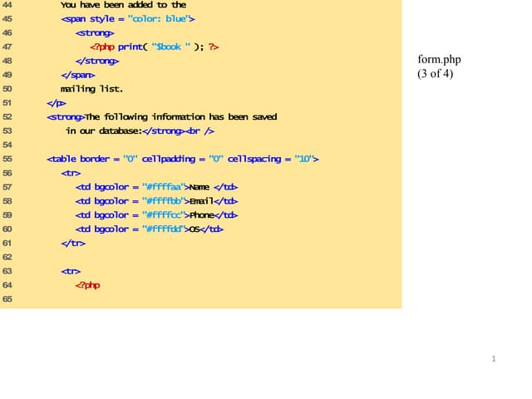Image resolution: width=532 pixels, height=399 pixels.
Task: Click the td with bgcolor #ffffdd OS
Action: (149, 229)
